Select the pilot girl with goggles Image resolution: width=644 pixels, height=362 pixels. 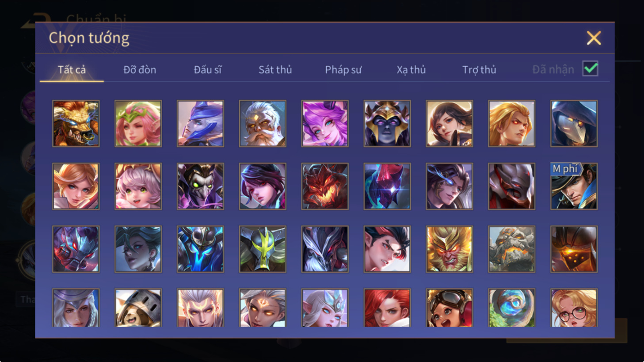(450, 308)
